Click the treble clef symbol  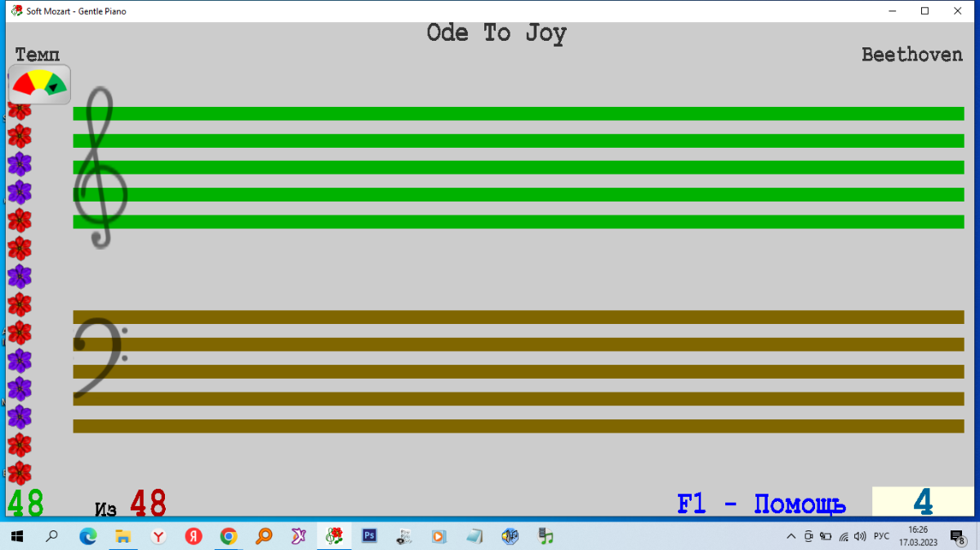point(100,167)
